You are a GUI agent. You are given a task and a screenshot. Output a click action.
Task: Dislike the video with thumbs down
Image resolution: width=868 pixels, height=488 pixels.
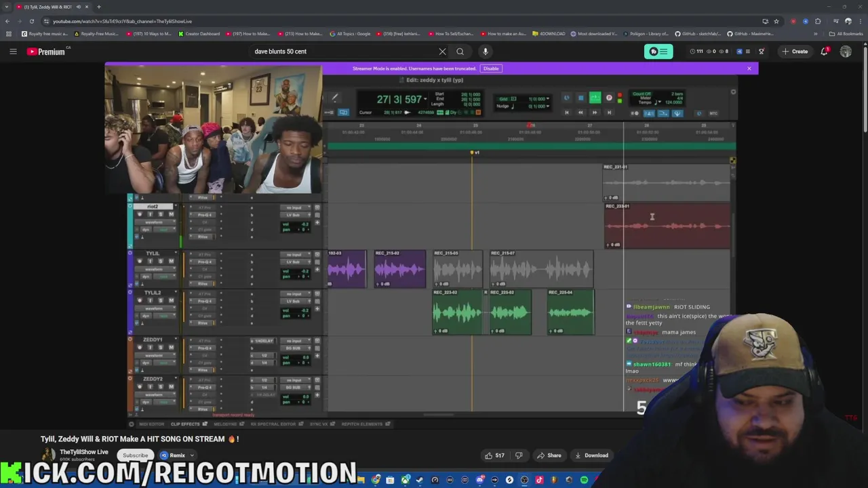click(519, 455)
